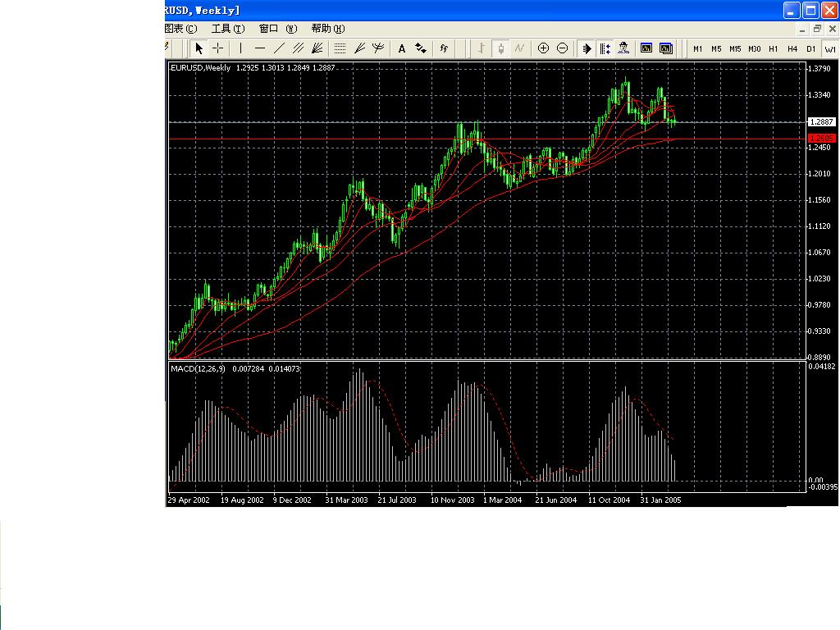Toggle chart shift

pos(605,48)
